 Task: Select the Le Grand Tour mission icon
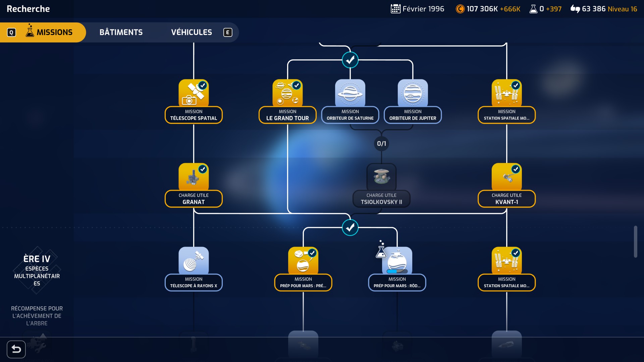click(x=287, y=94)
